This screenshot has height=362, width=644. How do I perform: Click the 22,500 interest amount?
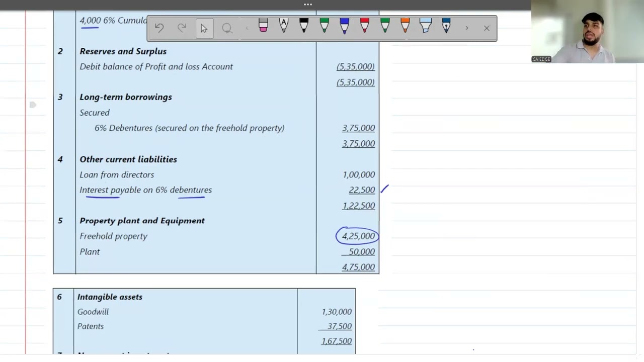tap(362, 190)
